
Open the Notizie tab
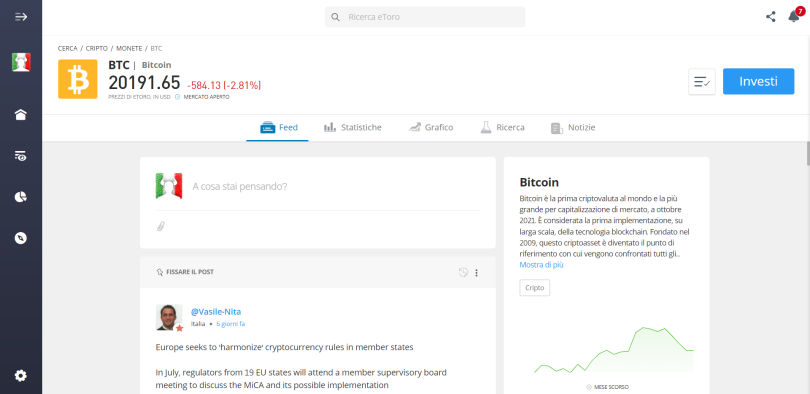click(573, 128)
